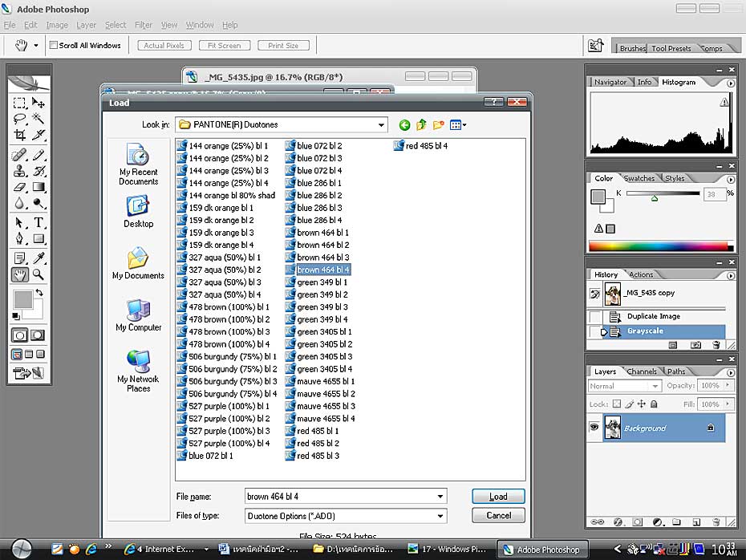This screenshot has height=560, width=746.
Task: Select the Lasso tool
Action: [x=19, y=119]
